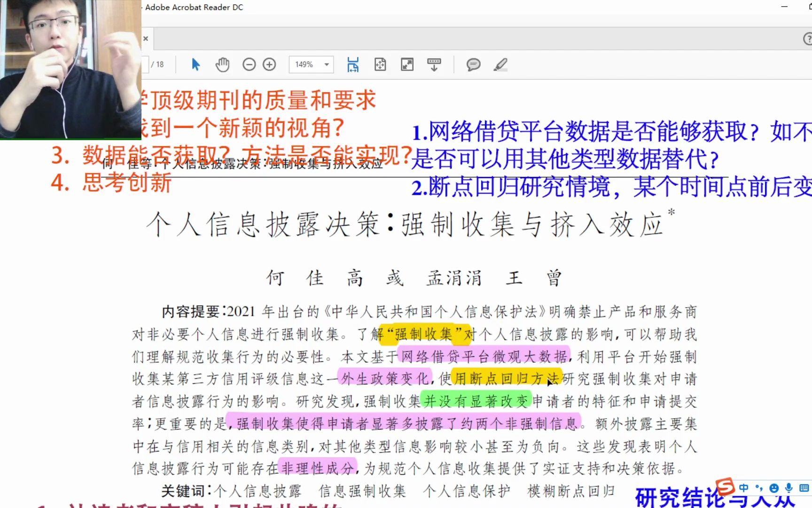Select the text Selection arrow tool

click(196, 64)
